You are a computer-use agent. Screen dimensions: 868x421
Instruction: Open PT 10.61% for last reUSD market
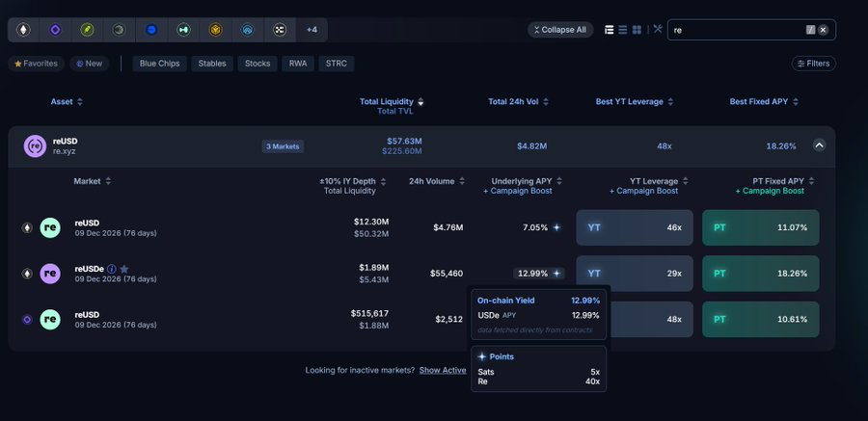(761, 319)
